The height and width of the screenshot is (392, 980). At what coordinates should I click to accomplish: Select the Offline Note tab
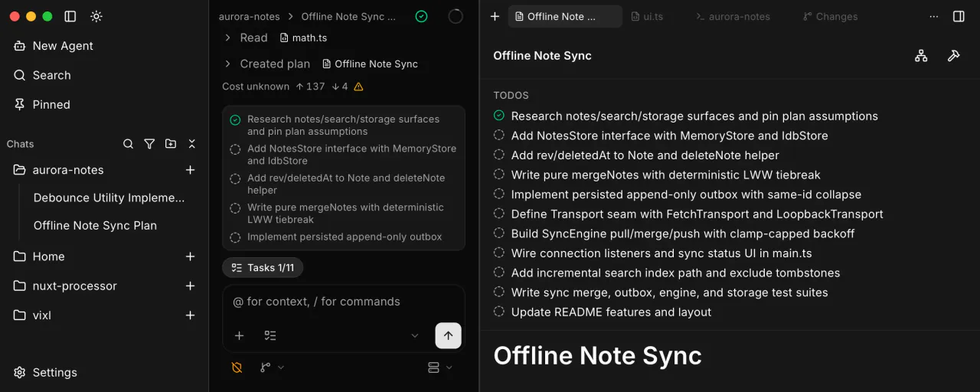[x=565, y=16]
